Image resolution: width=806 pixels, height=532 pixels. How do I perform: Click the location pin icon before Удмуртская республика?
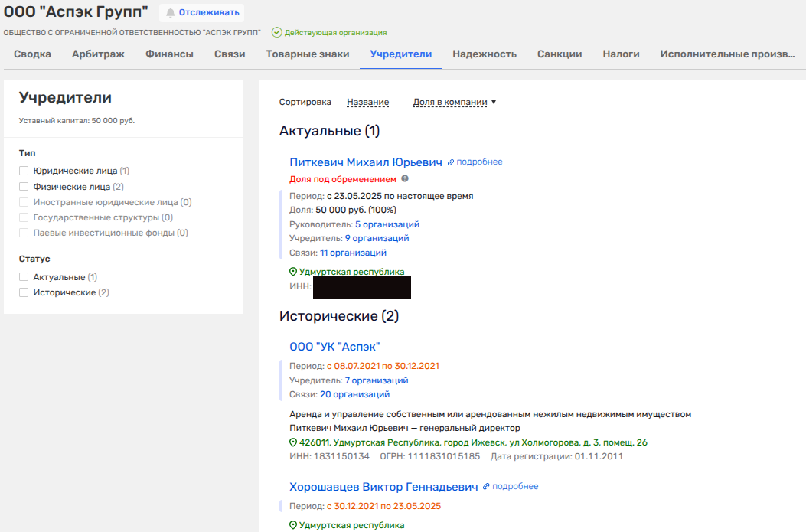[293, 272]
